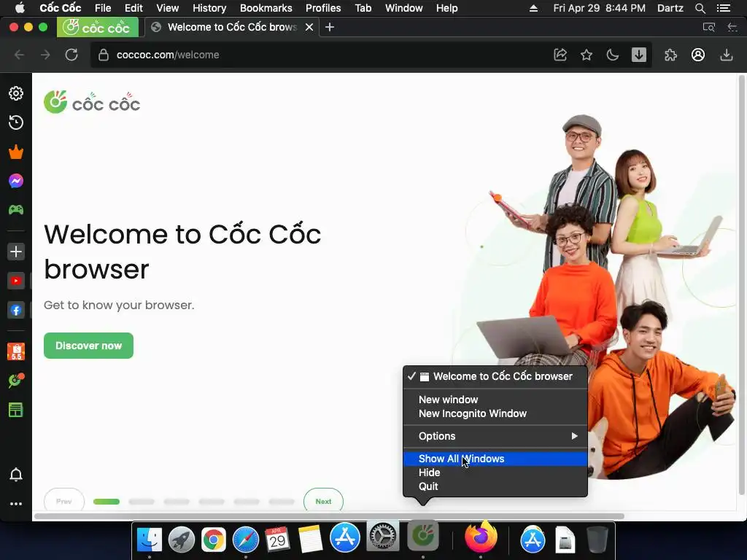
Task: Open the Shopee 5.5 sidebar icon
Action: click(x=16, y=351)
